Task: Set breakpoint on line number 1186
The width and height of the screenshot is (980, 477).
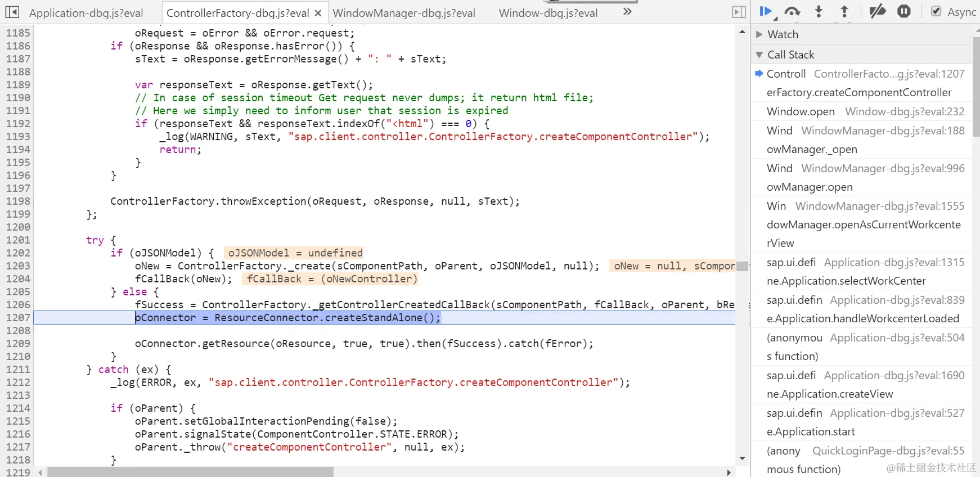Action: [18, 46]
